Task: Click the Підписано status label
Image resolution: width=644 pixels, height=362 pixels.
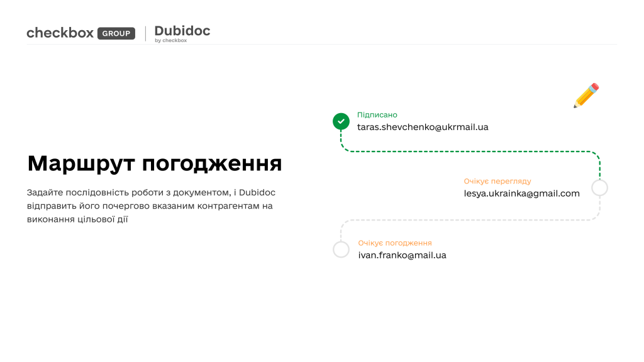Action: click(x=377, y=115)
